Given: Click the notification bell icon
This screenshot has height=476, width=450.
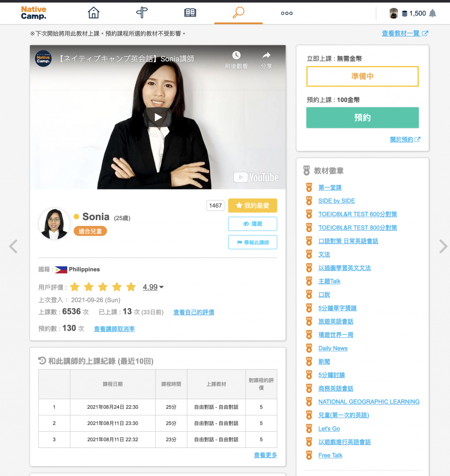Looking at the screenshot, I should (433, 13).
